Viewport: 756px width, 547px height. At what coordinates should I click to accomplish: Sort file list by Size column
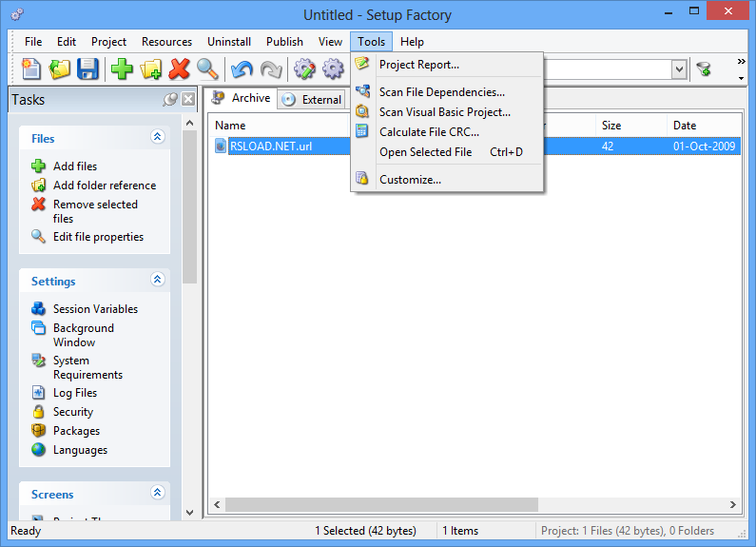point(631,126)
